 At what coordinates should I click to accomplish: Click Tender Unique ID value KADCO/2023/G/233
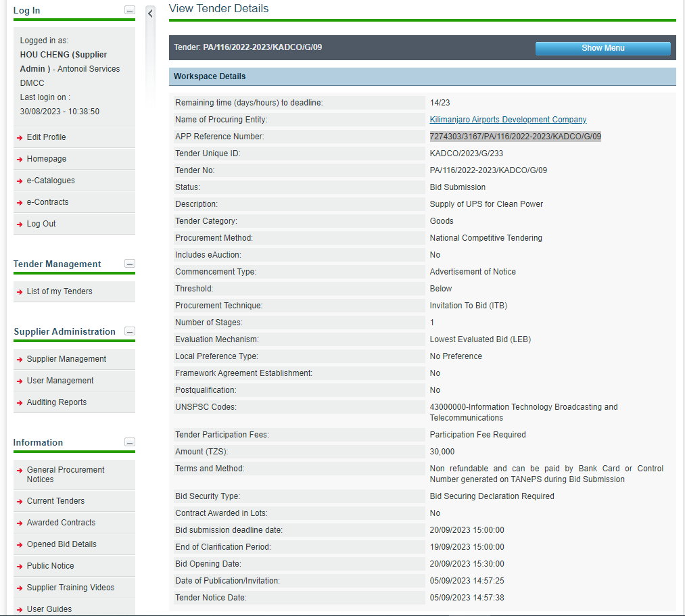click(467, 153)
